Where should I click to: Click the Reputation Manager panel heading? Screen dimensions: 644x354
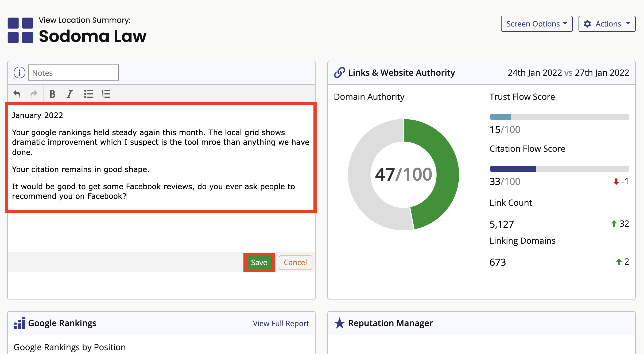click(390, 323)
